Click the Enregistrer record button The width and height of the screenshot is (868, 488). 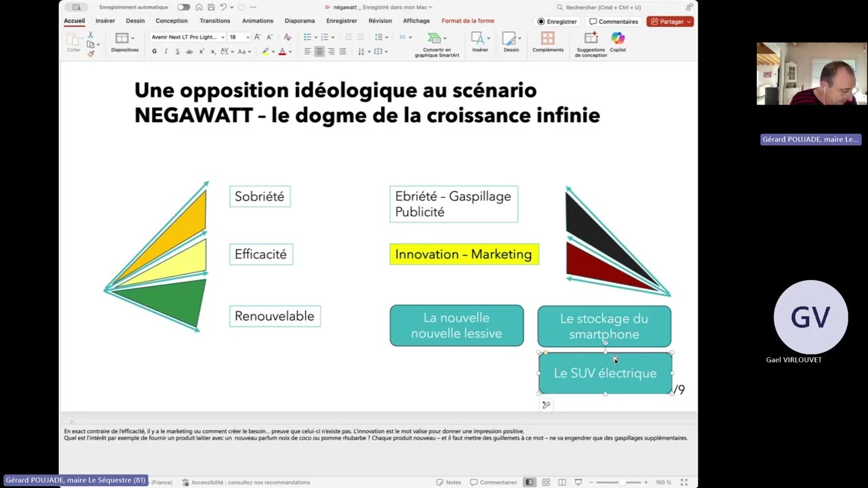pos(557,22)
